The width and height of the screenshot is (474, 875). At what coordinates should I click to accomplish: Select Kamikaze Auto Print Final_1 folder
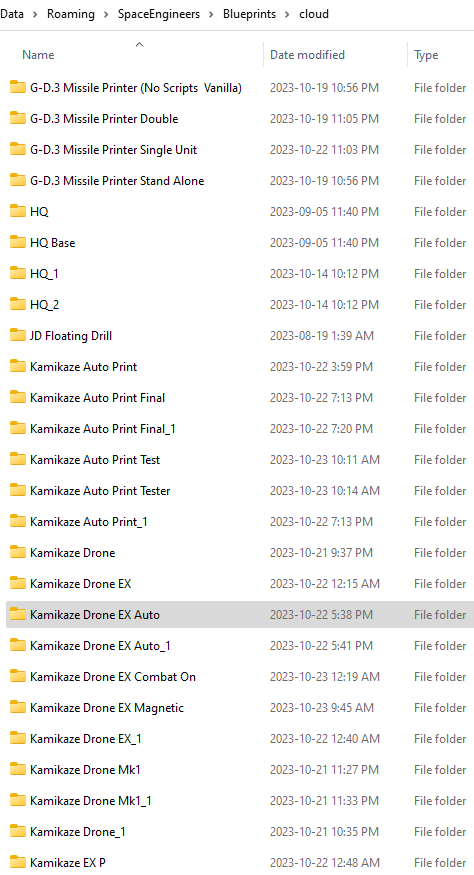(x=103, y=429)
